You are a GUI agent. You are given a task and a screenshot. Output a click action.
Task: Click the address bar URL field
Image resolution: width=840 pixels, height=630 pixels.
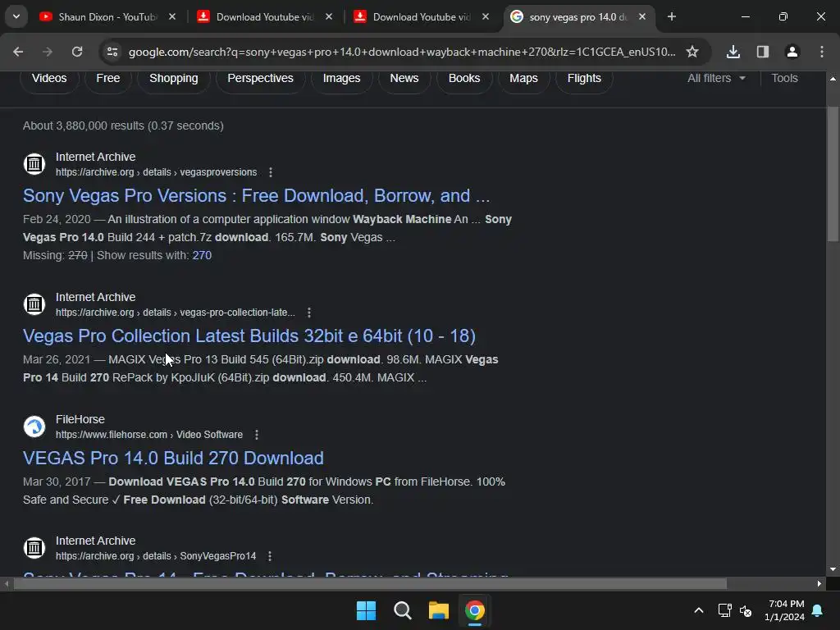tap(402, 52)
